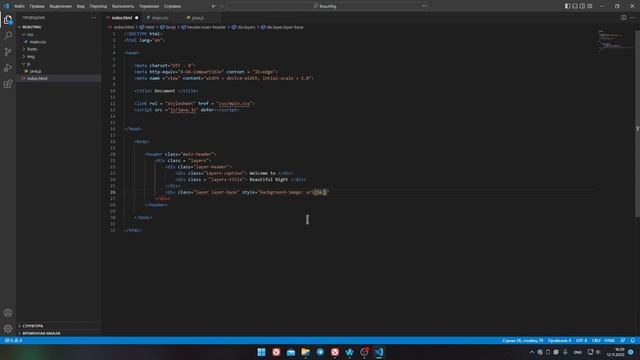Open the Терминал menu
This screenshot has height=360, width=640.
(149, 6)
